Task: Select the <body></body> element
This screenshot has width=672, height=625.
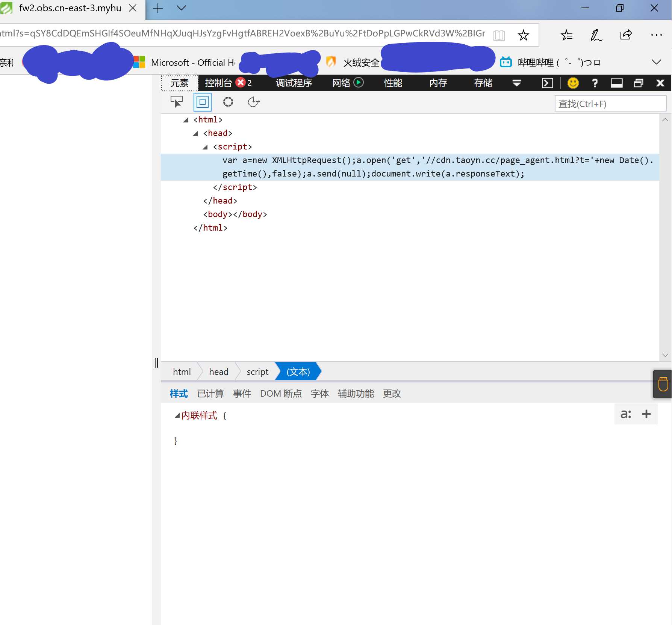Action: 235,214
